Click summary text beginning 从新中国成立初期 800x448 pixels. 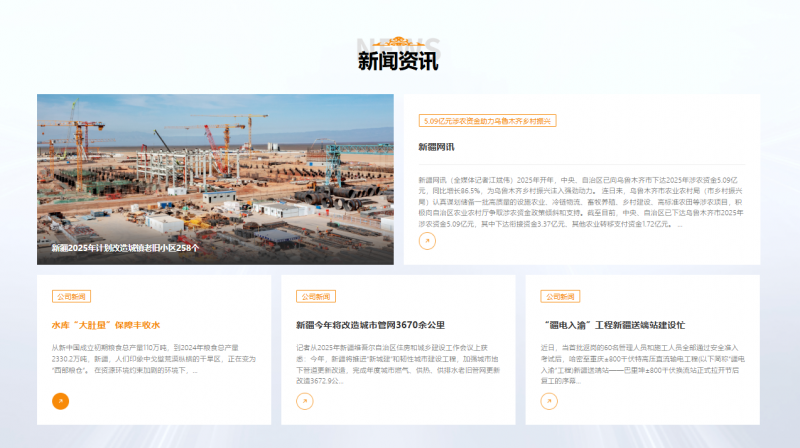pos(152,358)
